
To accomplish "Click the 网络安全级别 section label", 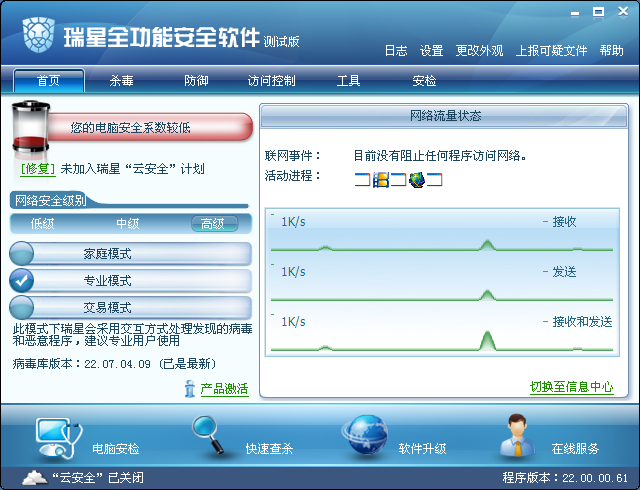I will click(x=51, y=200).
